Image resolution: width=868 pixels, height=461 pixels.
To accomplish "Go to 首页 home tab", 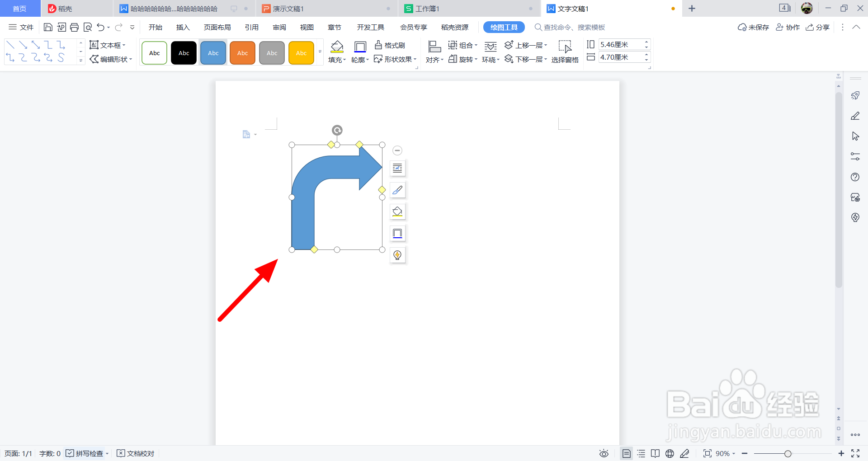I will point(19,9).
